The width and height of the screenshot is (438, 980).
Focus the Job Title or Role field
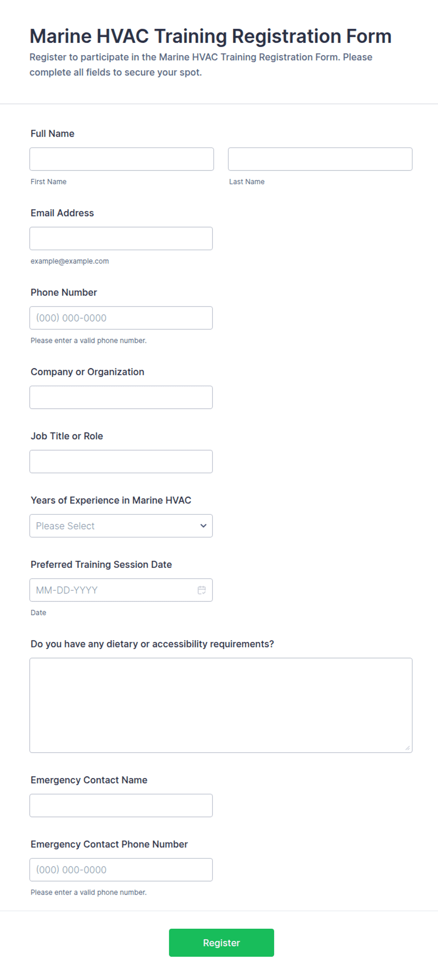[x=121, y=462]
